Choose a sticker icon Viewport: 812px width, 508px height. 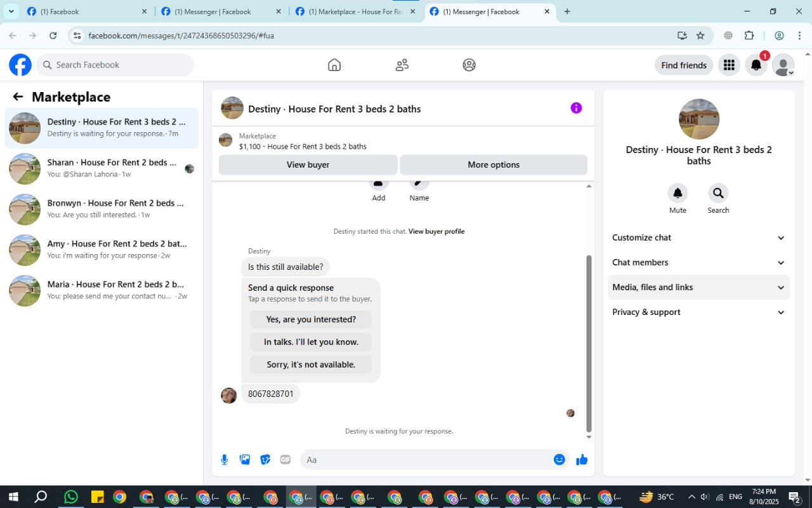265,460
